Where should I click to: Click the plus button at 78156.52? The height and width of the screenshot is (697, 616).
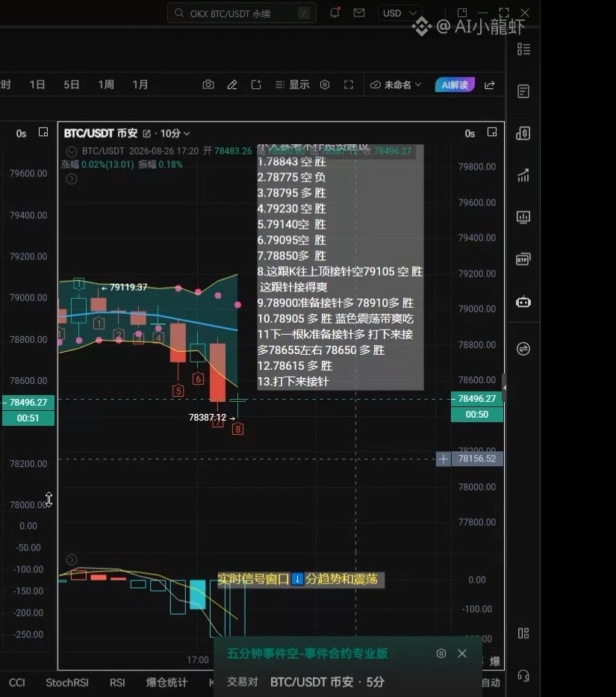pos(443,459)
